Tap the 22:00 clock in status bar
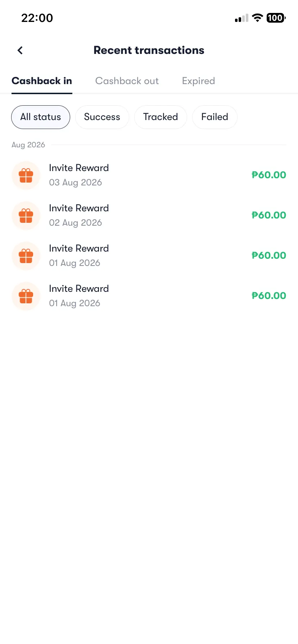The image size is (298, 644). 37,18
